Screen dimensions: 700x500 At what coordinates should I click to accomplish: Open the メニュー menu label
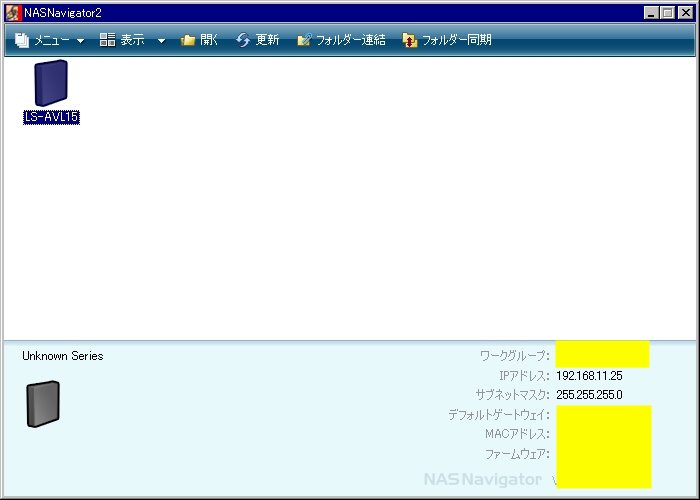(52, 40)
